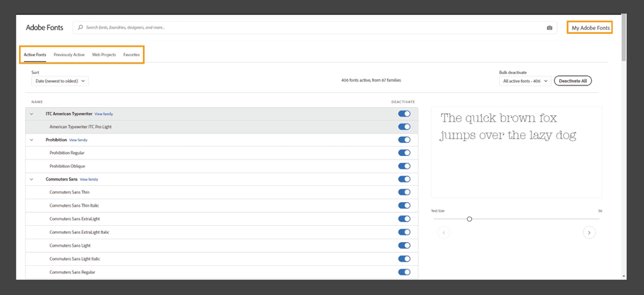Open the Favorites tab
644x295 pixels.
click(132, 55)
